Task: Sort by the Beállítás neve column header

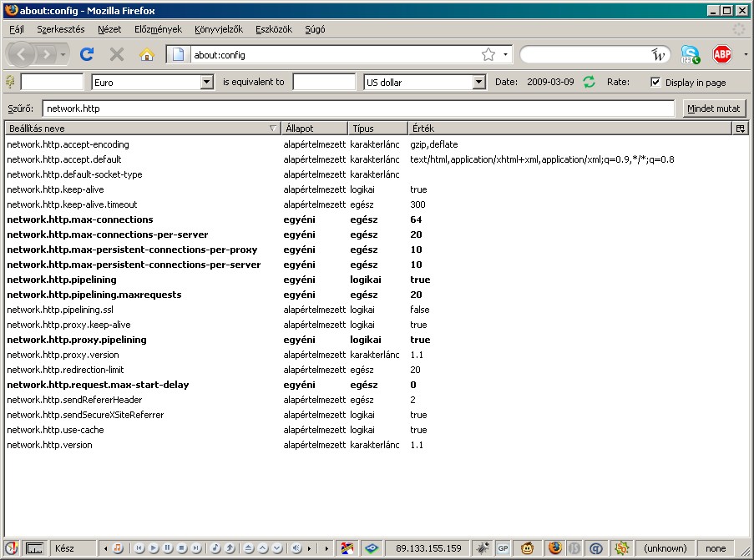Action: pyautogui.click(x=142, y=129)
